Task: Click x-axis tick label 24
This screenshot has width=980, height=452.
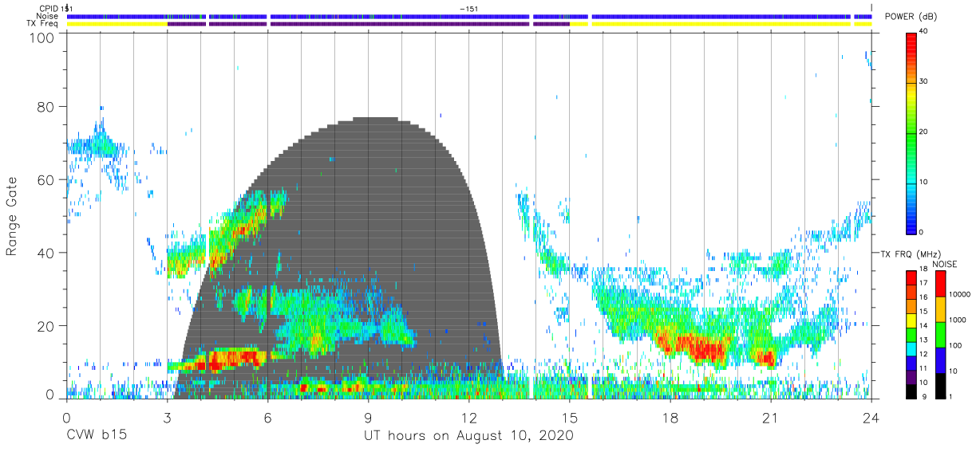Action: click(x=871, y=418)
